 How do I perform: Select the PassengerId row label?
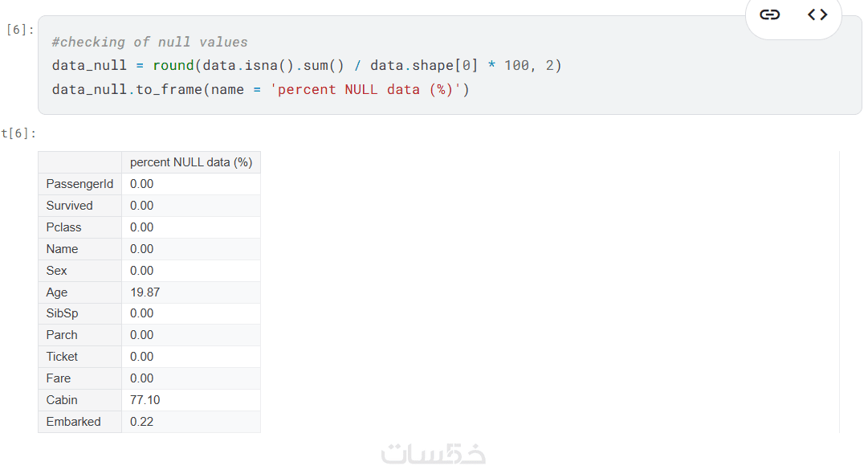point(79,184)
